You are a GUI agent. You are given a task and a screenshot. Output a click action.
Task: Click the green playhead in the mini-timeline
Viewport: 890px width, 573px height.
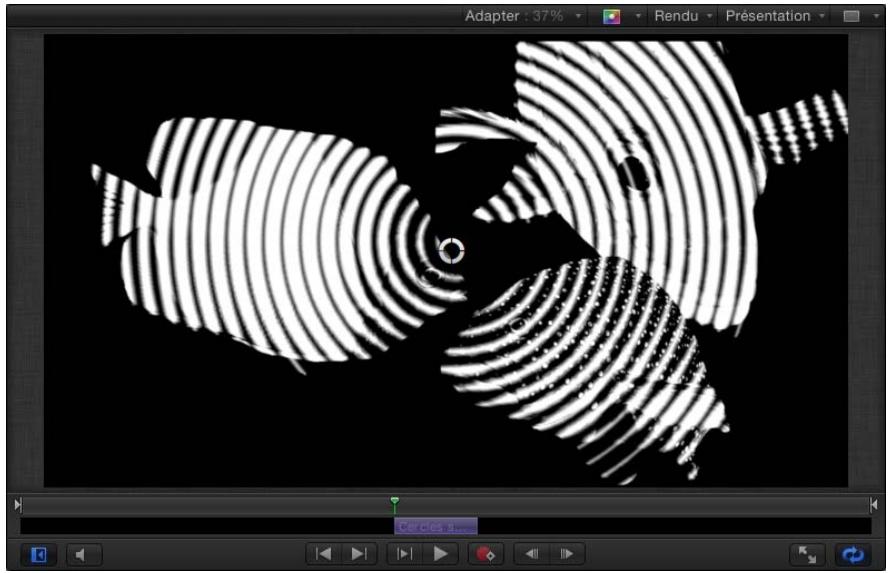(394, 503)
